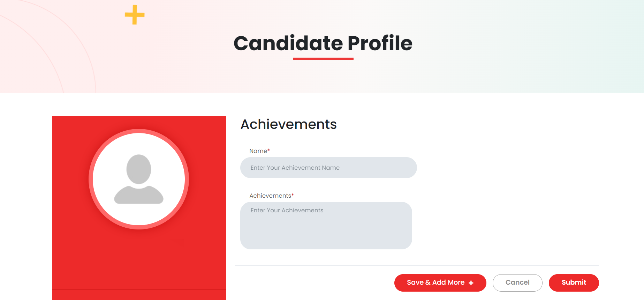Click the plus icon inside Save & Add More

pos(471,283)
